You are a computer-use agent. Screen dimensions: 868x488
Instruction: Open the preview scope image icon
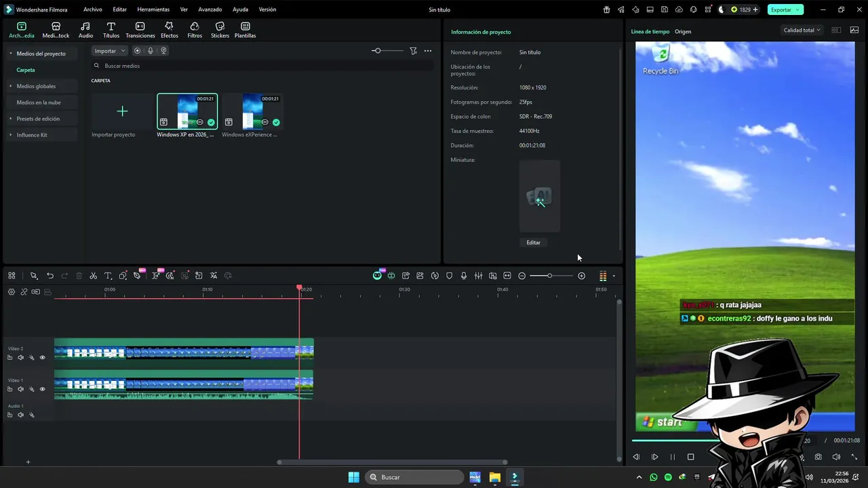(854, 30)
